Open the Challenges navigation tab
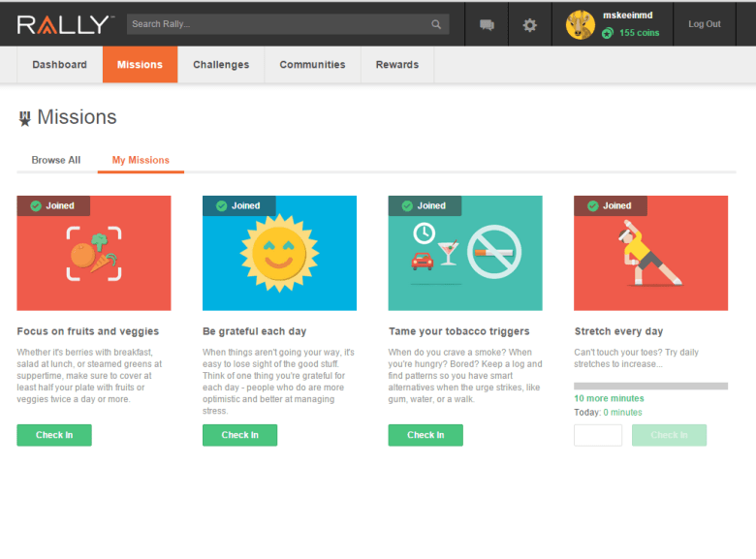Viewport: 756px width, 559px height. (x=221, y=65)
